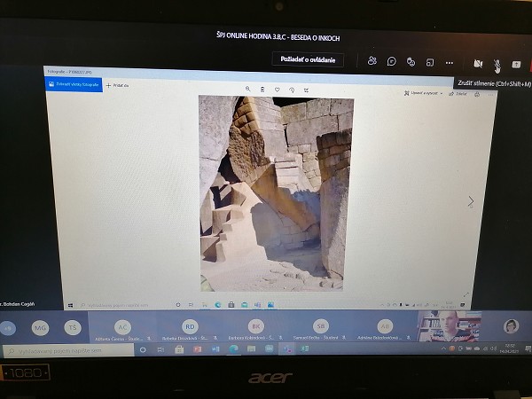Click the own profile avatar tile

(511, 326)
